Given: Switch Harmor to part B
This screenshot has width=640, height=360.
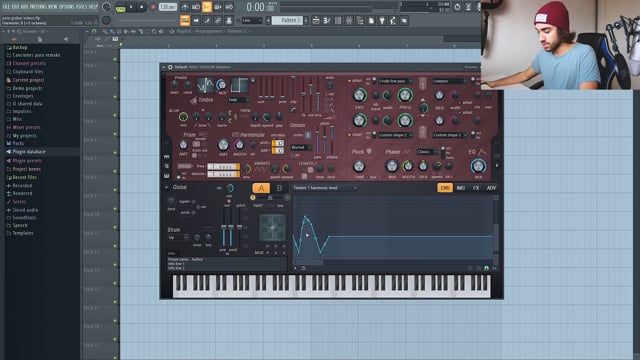Looking at the screenshot, I should 279,188.
